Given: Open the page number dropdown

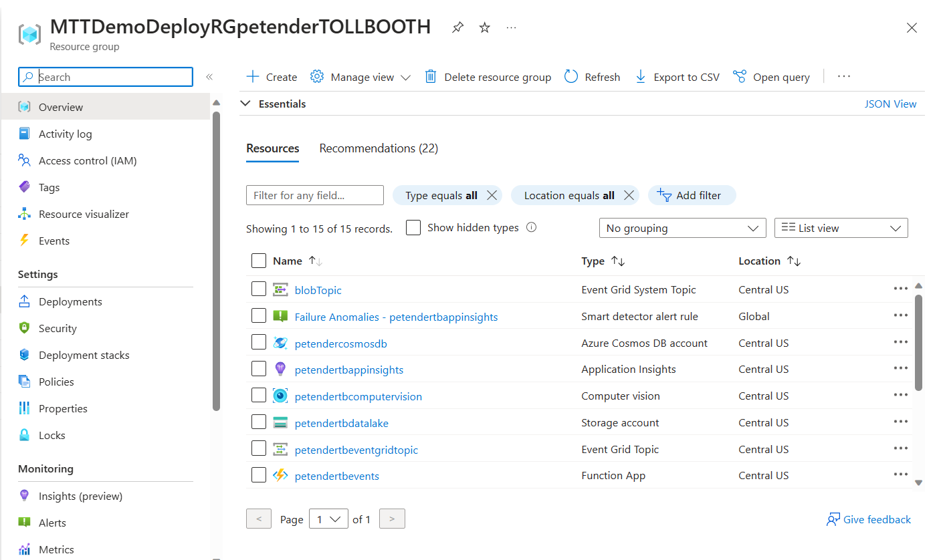Looking at the screenshot, I should pos(328,519).
